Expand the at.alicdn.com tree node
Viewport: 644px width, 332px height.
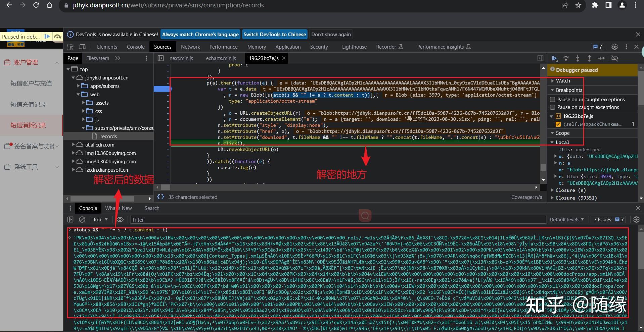click(x=74, y=145)
